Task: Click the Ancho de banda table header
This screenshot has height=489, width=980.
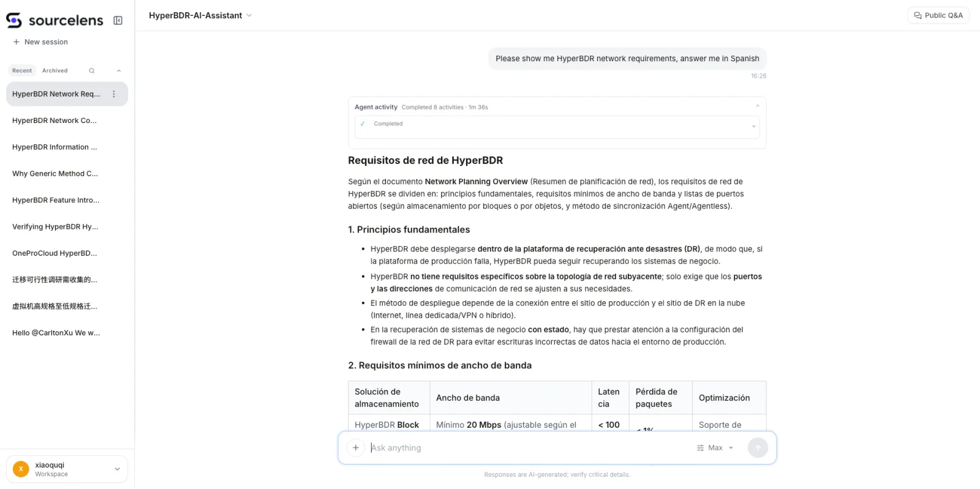Action: point(511,398)
